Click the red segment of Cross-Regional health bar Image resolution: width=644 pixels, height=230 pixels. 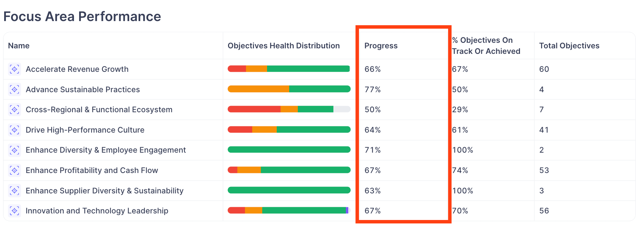point(254,109)
